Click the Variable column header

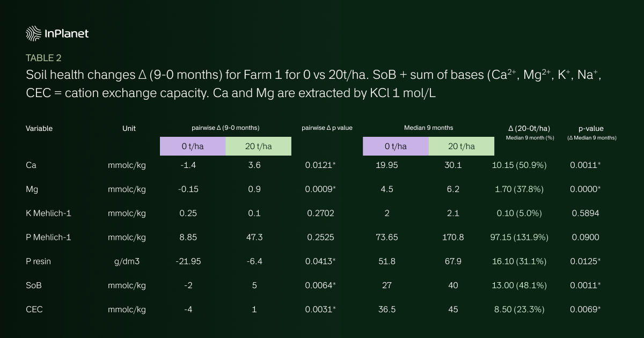click(x=39, y=129)
